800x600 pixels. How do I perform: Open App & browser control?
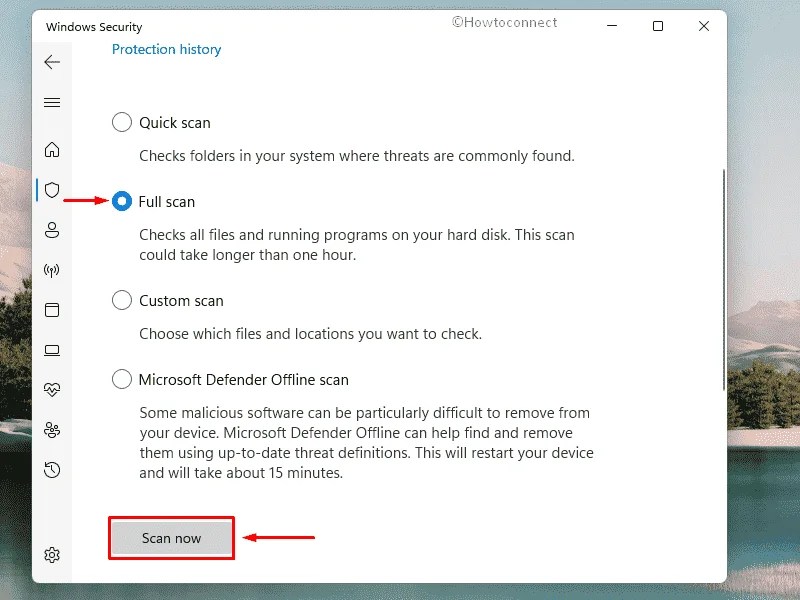click(52, 310)
